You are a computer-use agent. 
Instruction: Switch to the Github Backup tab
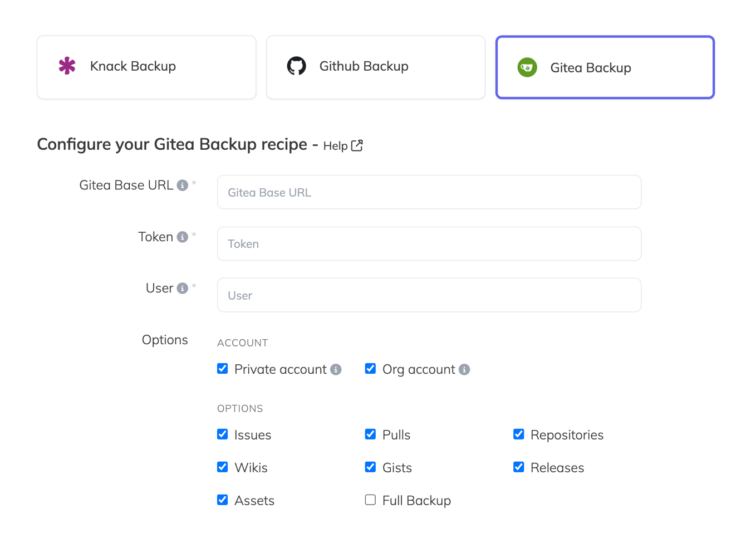click(376, 67)
